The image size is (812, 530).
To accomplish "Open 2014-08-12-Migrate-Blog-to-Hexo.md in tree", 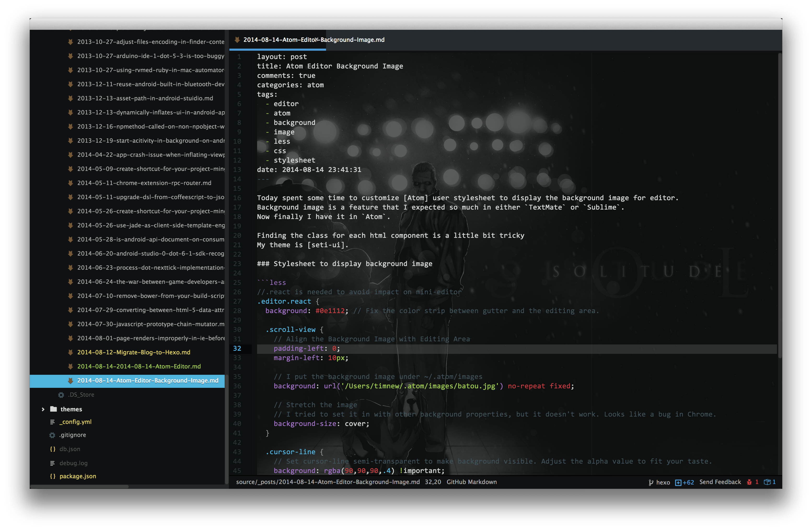I will click(134, 352).
